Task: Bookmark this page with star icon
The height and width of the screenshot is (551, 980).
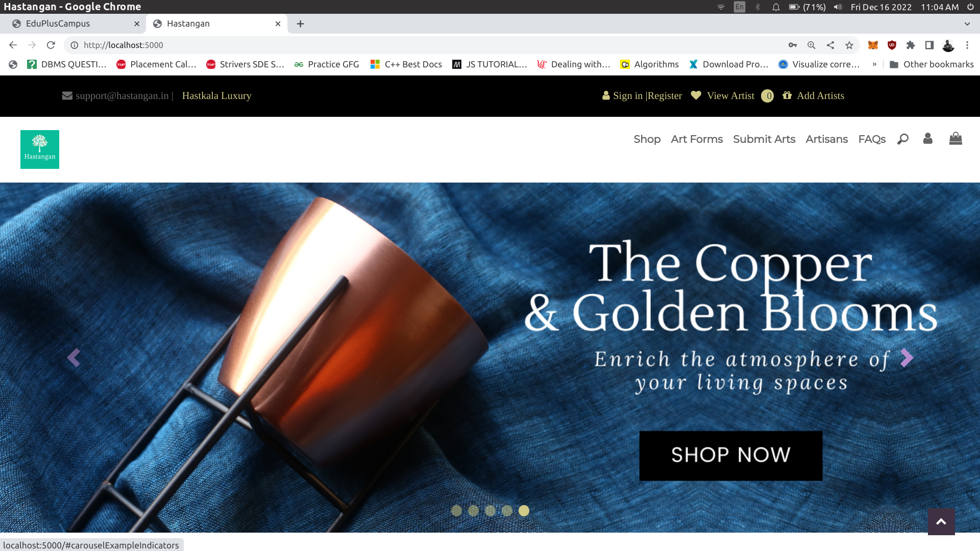Action: pos(849,45)
